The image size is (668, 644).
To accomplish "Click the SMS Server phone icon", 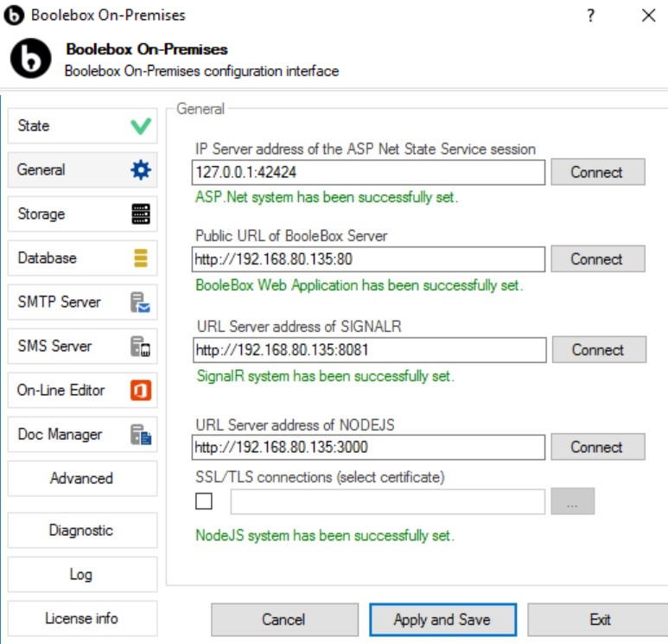I will point(140,346).
